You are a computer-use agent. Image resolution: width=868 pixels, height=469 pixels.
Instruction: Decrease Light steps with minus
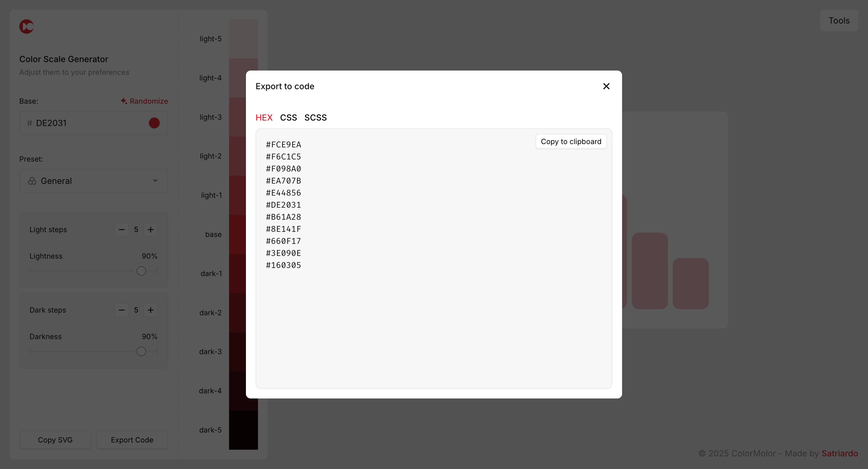122,229
